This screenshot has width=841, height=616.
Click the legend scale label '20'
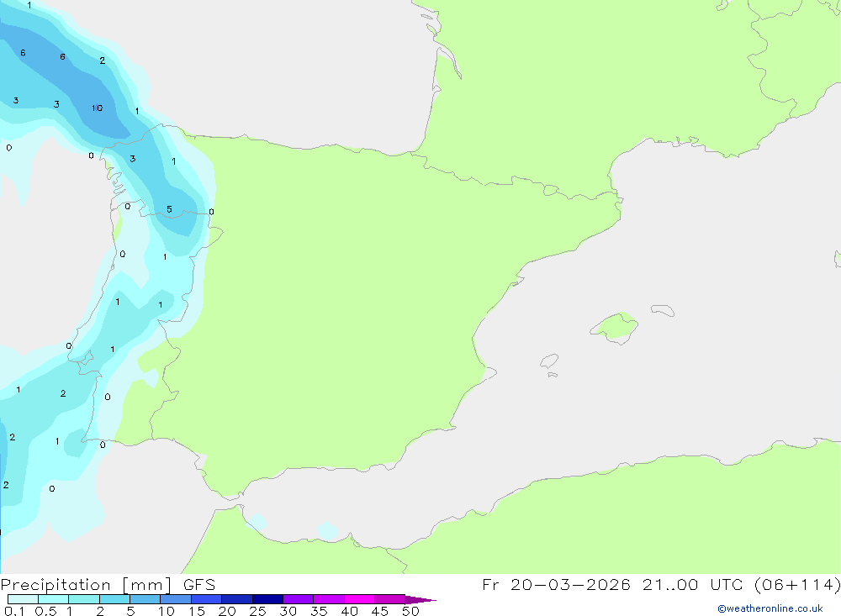tap(227, 611)
